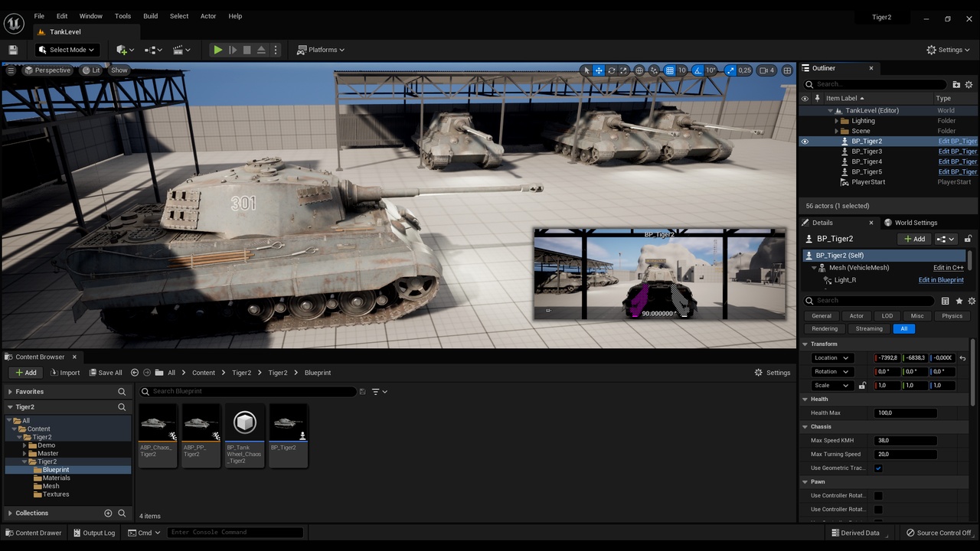
Task: Open the Edit menu
Action: pos(62,16)
